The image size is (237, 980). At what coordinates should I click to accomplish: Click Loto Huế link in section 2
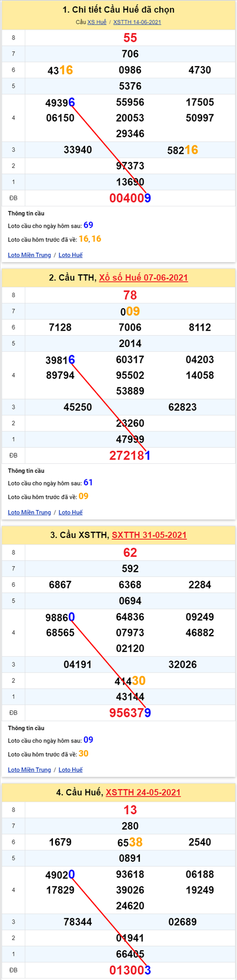tap(71, 512)
